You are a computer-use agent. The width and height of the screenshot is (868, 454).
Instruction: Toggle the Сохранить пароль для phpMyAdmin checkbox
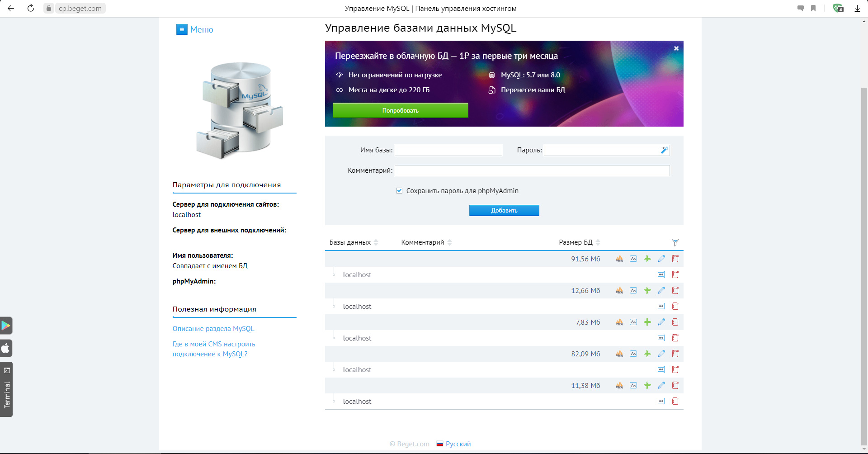click(399, 191)
